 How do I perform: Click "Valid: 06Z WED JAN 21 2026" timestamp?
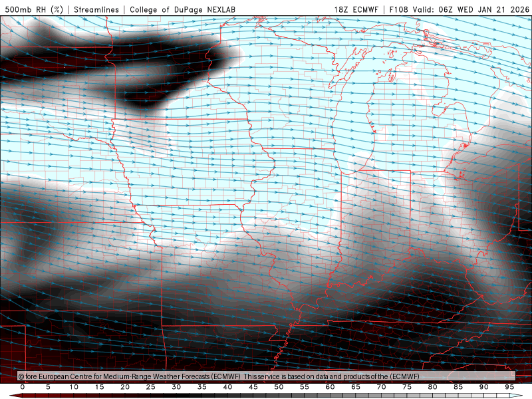point(471,9)
